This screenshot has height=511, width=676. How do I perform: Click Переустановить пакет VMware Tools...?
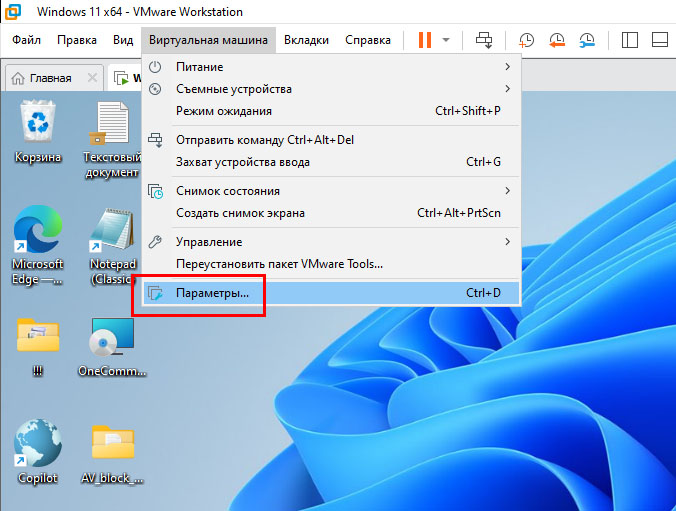point(279,264)
